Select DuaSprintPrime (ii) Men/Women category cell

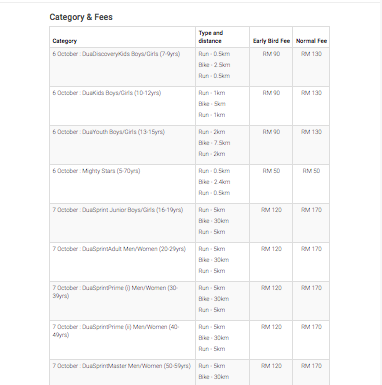[122, 340]
